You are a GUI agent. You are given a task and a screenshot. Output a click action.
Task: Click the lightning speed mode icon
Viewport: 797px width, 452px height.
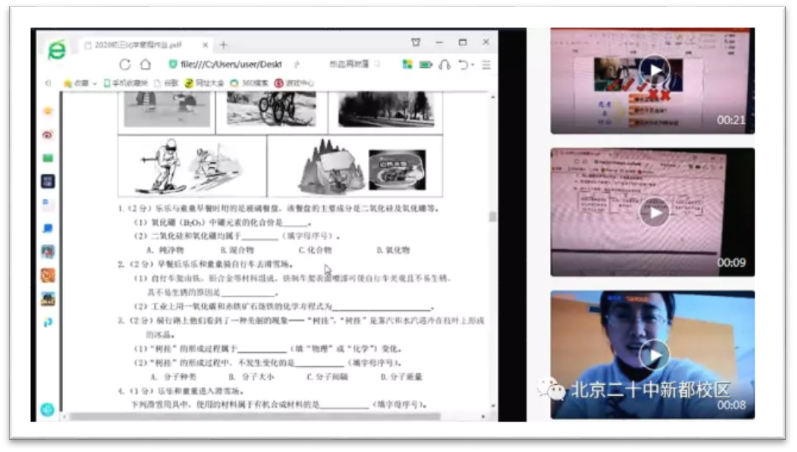297,64
